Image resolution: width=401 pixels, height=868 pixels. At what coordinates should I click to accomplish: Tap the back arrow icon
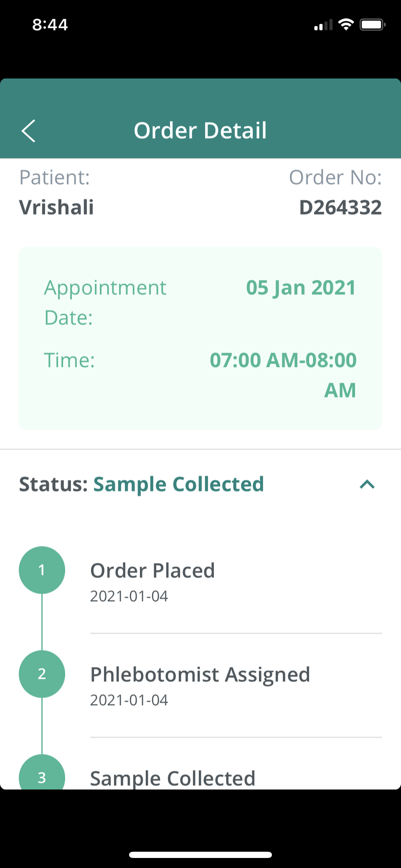coord(28,131)
